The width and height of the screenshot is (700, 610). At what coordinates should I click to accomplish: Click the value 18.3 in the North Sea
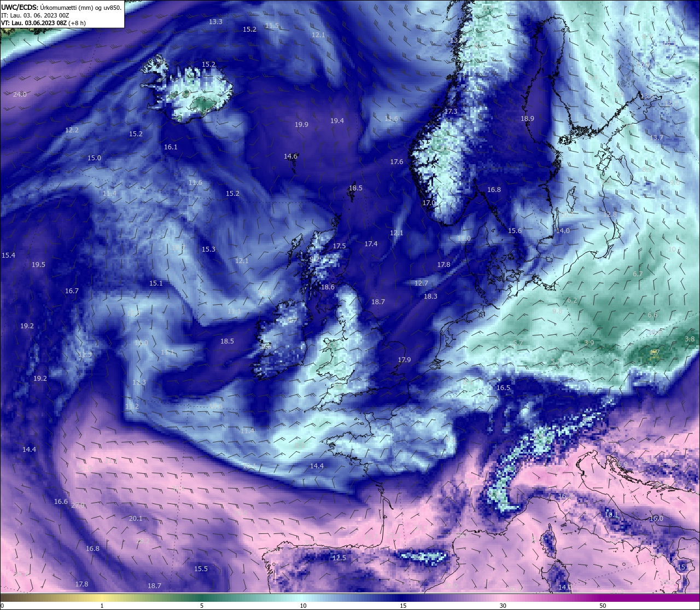(x=430, y=297)
